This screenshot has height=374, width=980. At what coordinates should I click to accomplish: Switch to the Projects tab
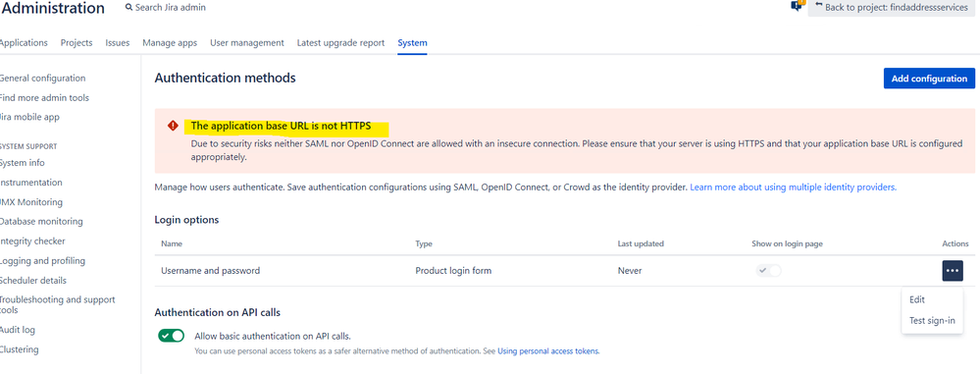pyautogui.click(x=77, y=42)
